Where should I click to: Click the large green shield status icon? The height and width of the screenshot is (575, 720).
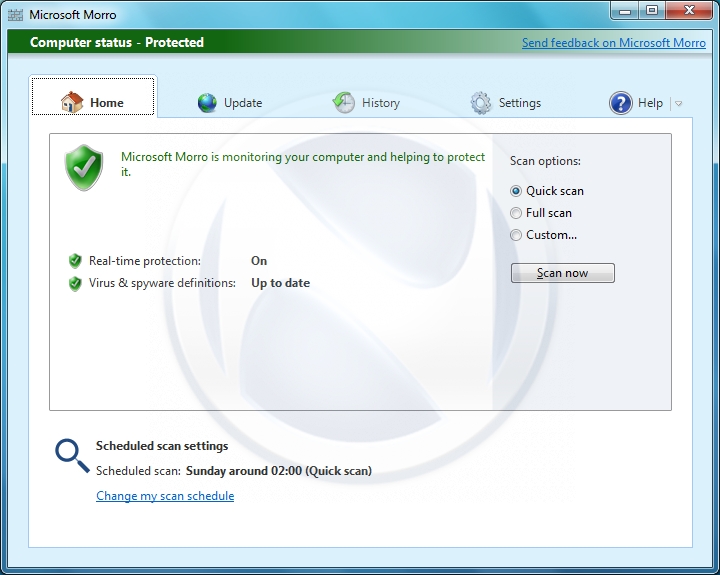pyautogui.click(x=84, y=167)
